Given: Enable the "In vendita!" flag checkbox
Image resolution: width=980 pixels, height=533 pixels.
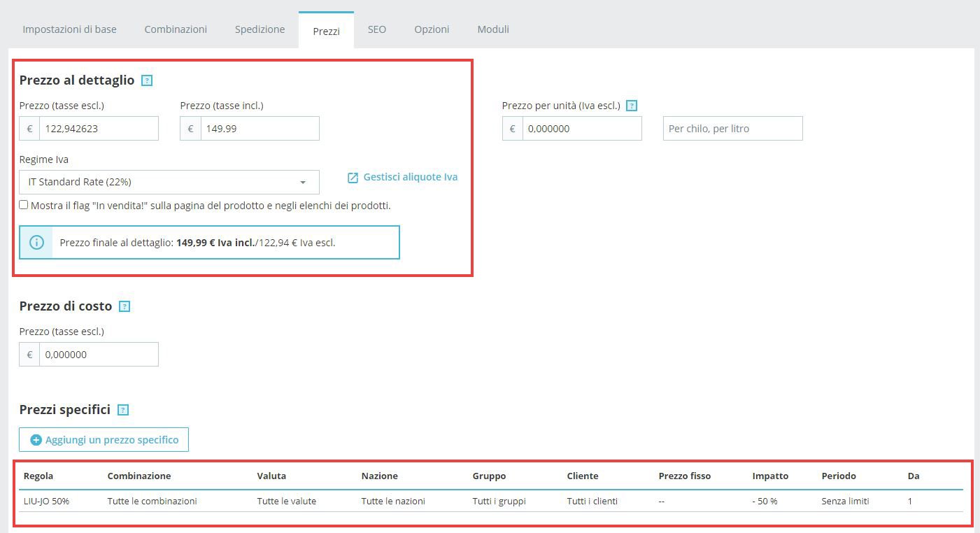Looking at the screenshot, I should (x=24, y=205).
